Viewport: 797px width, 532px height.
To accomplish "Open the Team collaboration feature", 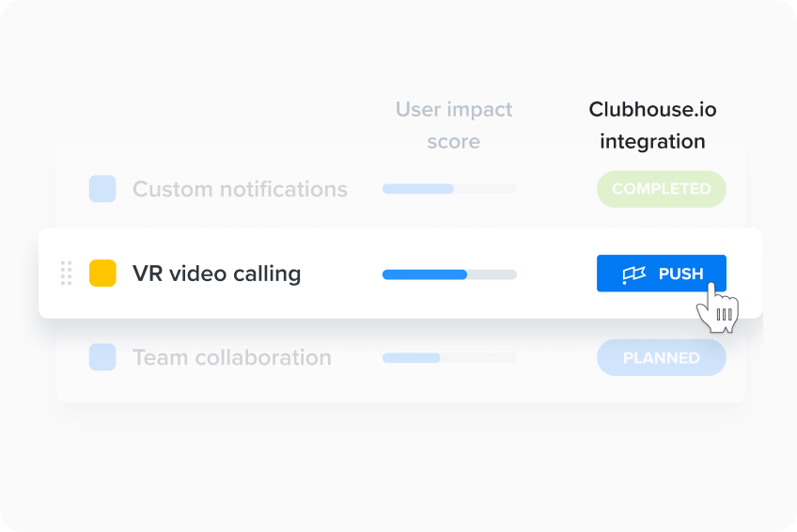I will pos(232,358).
